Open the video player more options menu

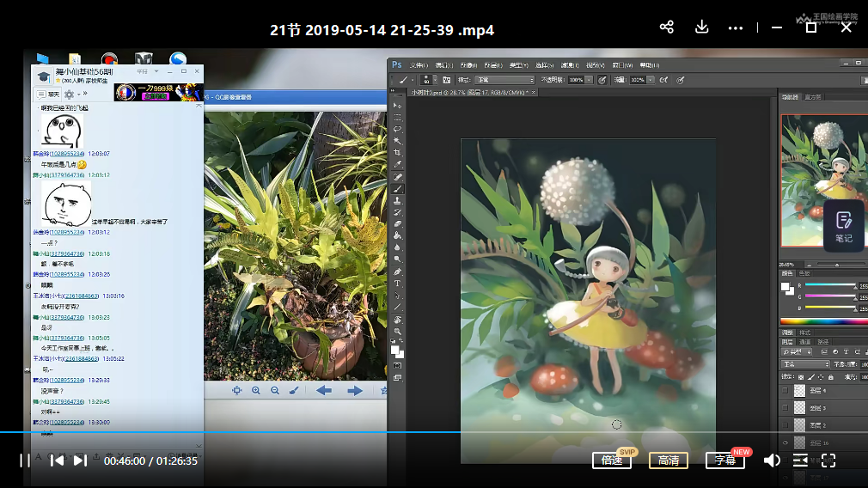tap(735, 28)
